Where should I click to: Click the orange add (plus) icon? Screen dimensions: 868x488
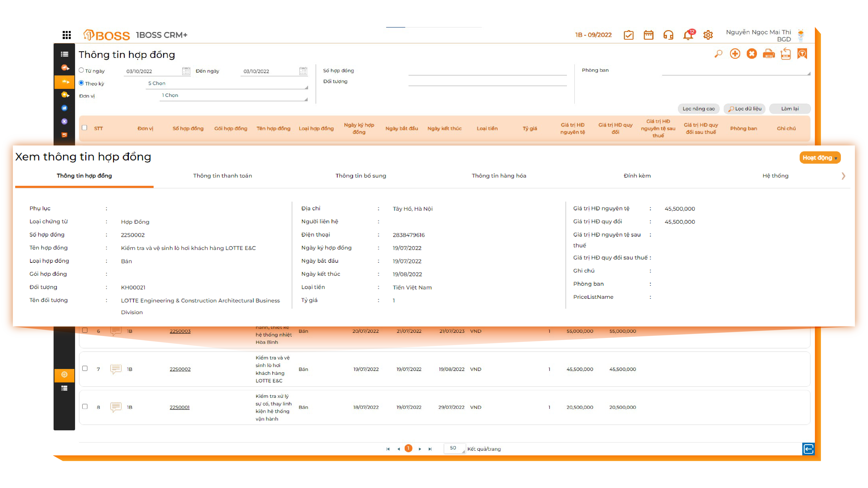tap(735, 54)
